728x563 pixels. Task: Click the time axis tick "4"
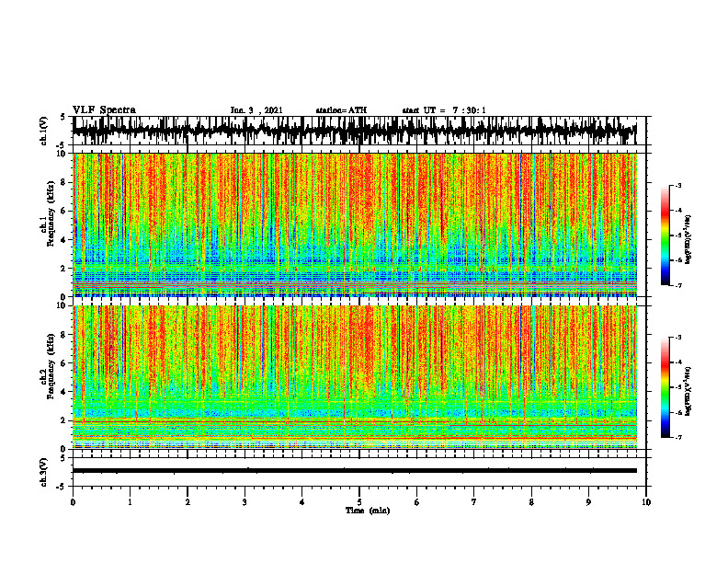coord(302,502)
